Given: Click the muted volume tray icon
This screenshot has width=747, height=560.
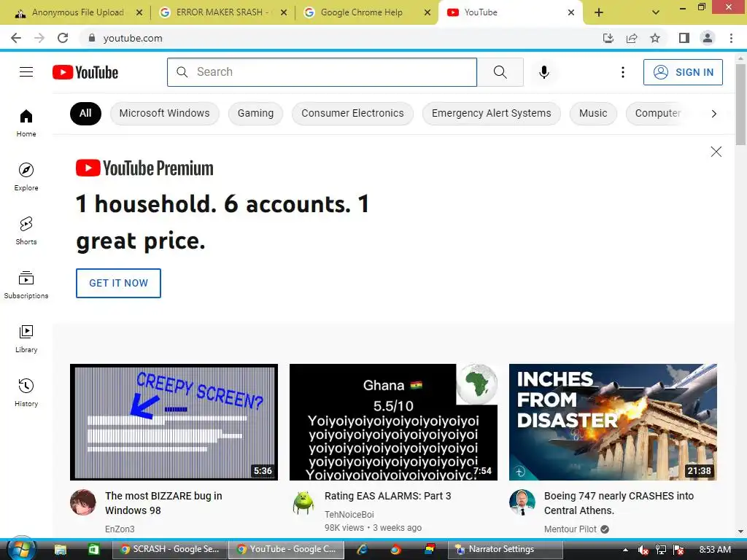Looking at the screenshot, I should pyautogui.click(x=643, y=550).
